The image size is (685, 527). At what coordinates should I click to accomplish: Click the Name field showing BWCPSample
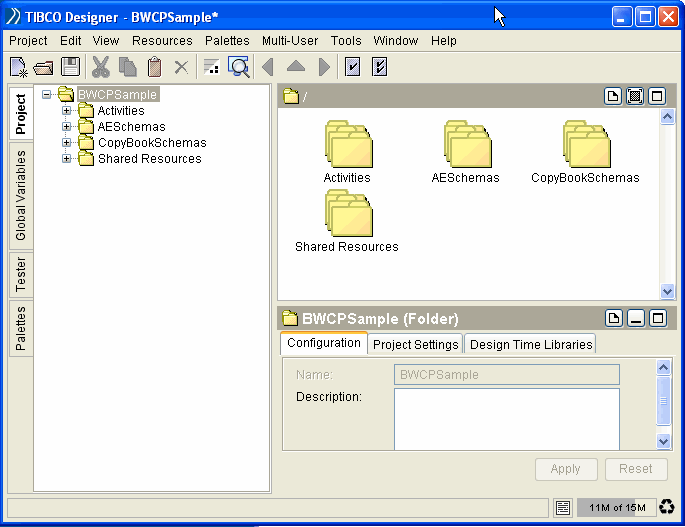click(507, 374)
